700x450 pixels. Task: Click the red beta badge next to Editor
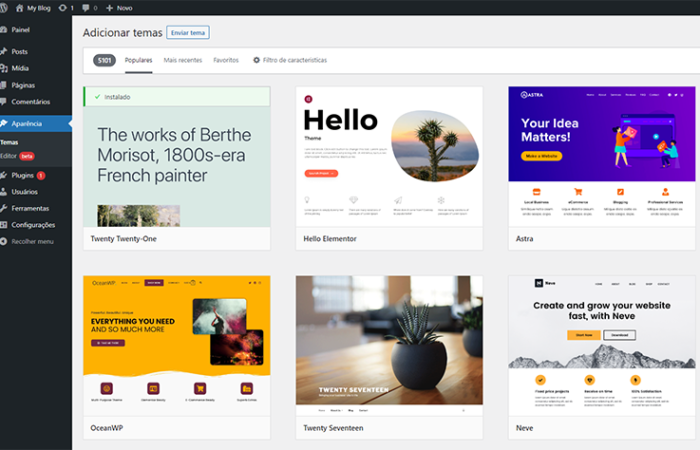[27, 156]
